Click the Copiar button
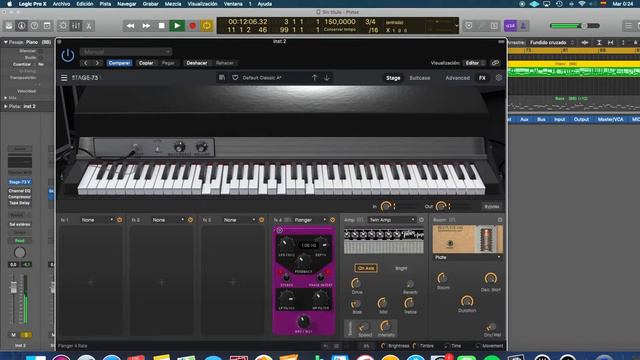The height and width of the screenshot is (360, 640). pos(146,63)
